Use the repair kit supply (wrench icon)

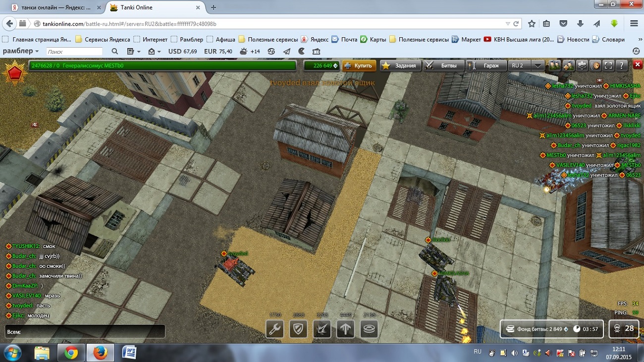coord(274,328)
